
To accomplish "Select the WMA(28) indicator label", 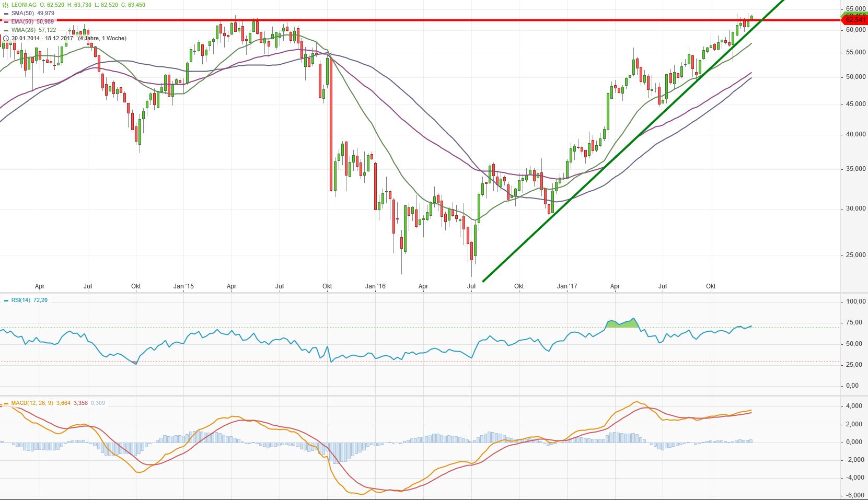I will 24,30.
